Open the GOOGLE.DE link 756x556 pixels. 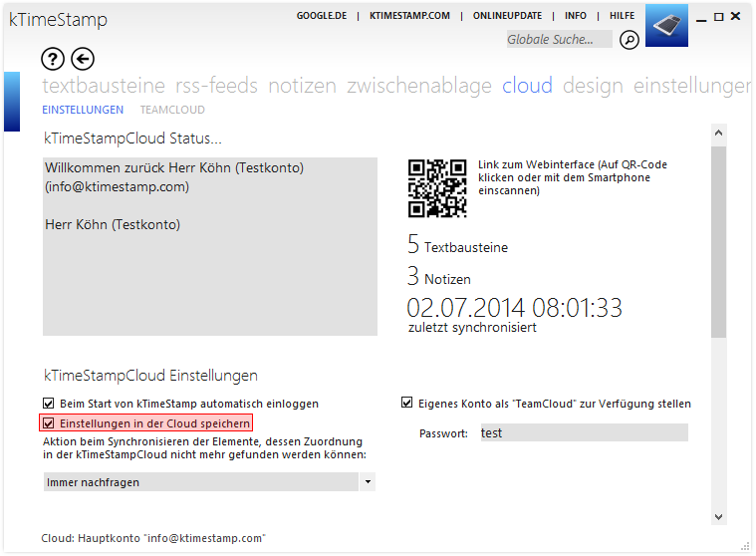[322, 15]
